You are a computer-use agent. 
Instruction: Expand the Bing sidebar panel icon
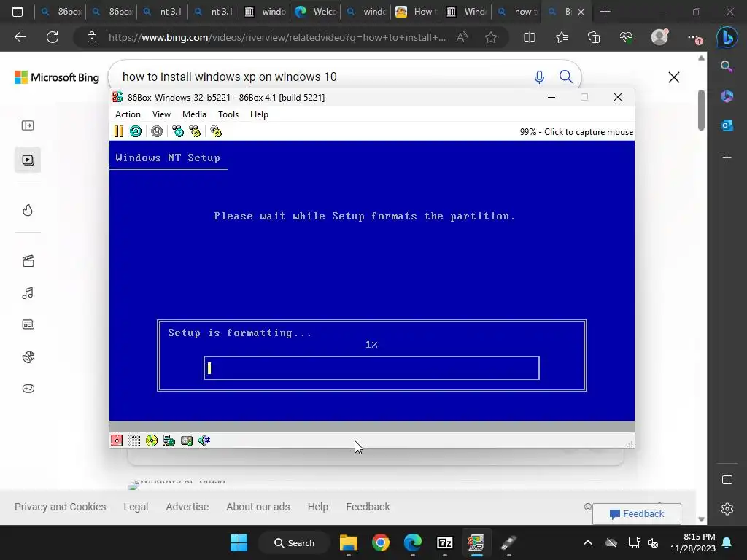tap(28, 125)
